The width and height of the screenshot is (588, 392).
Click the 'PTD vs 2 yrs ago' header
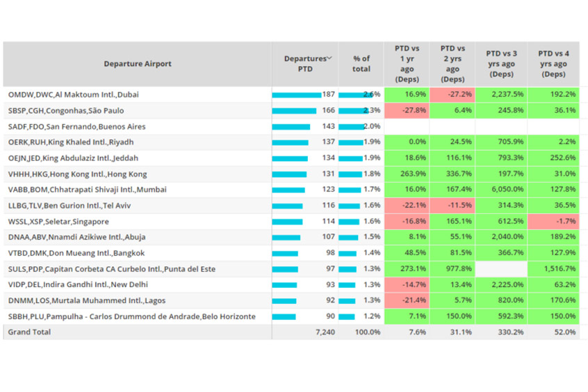point(452,64)
